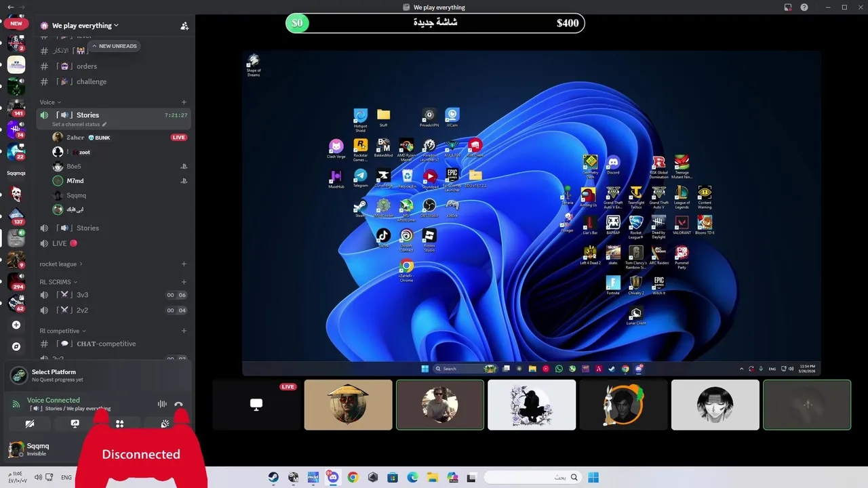Toggle camera on with the video button

pos(30,424)
